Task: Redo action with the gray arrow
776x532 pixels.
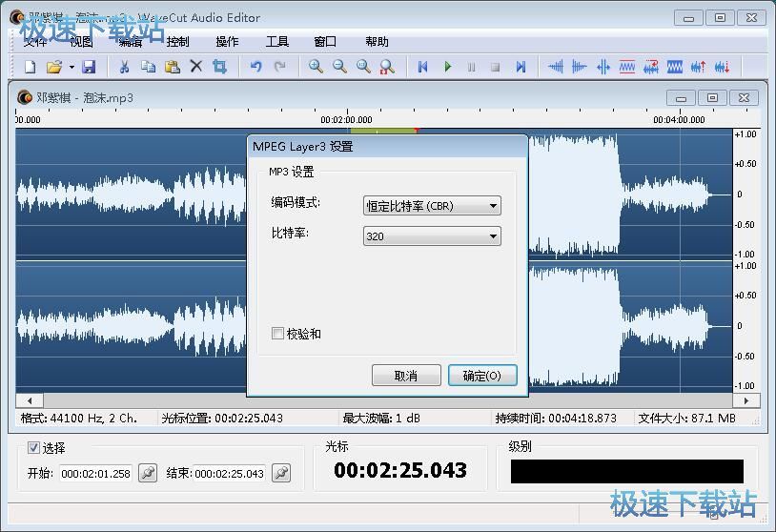Action: click(x=279, y=67)
